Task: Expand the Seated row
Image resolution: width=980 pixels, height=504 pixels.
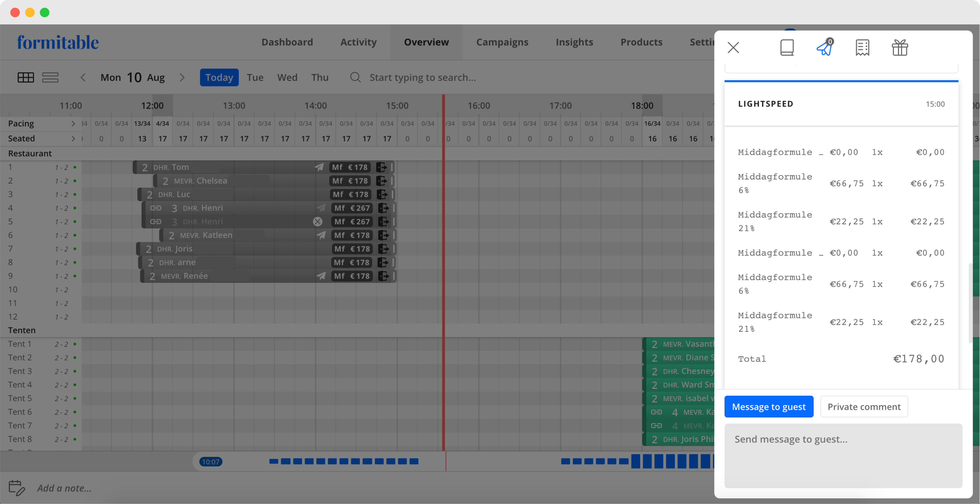Action: (x=73, y=138)
